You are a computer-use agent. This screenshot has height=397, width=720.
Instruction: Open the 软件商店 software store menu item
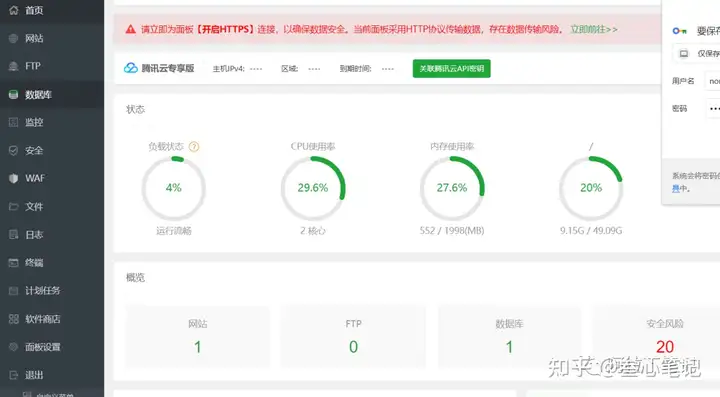pos(52,319)
